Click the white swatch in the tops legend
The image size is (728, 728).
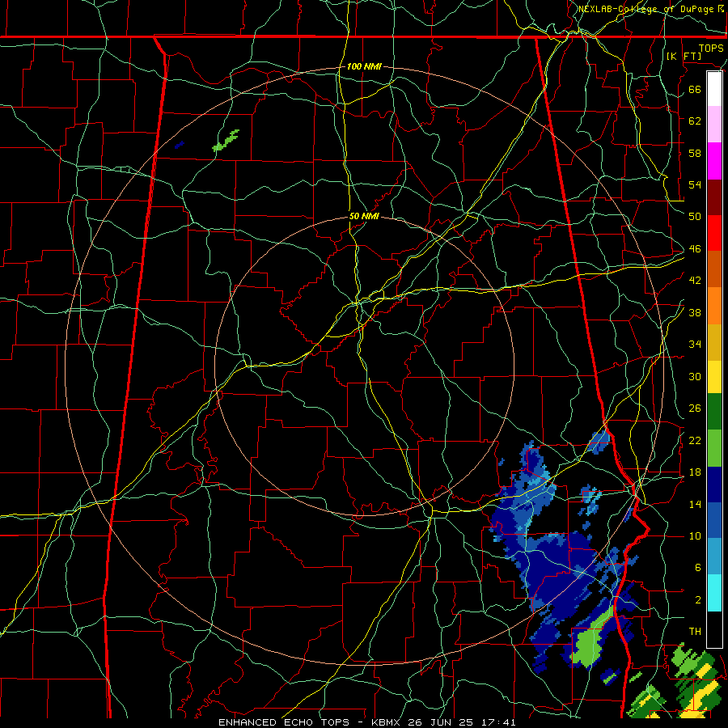coord(714,89)
